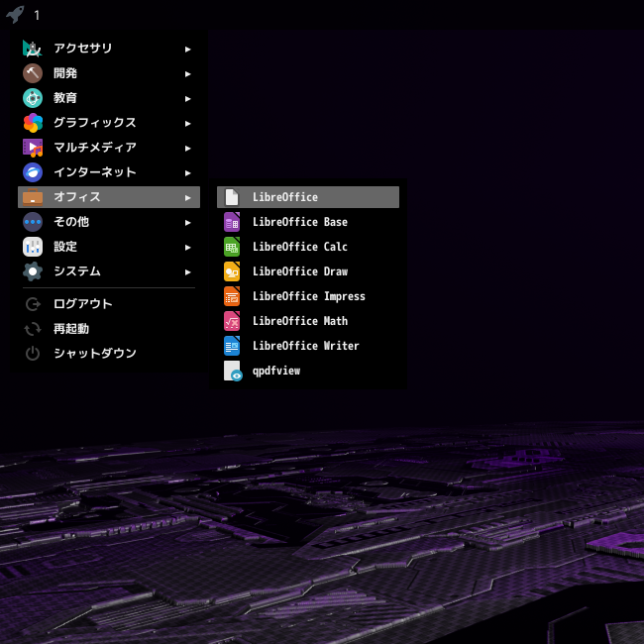Open the 設定 menu label
Viewport: 644px width, 644px height.
[65, 247]
